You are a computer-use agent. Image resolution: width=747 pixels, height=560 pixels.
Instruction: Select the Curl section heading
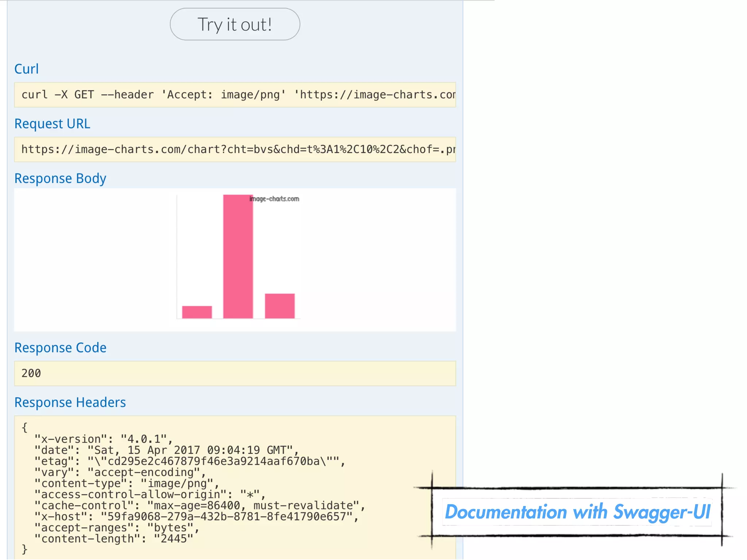click(26, 69)
